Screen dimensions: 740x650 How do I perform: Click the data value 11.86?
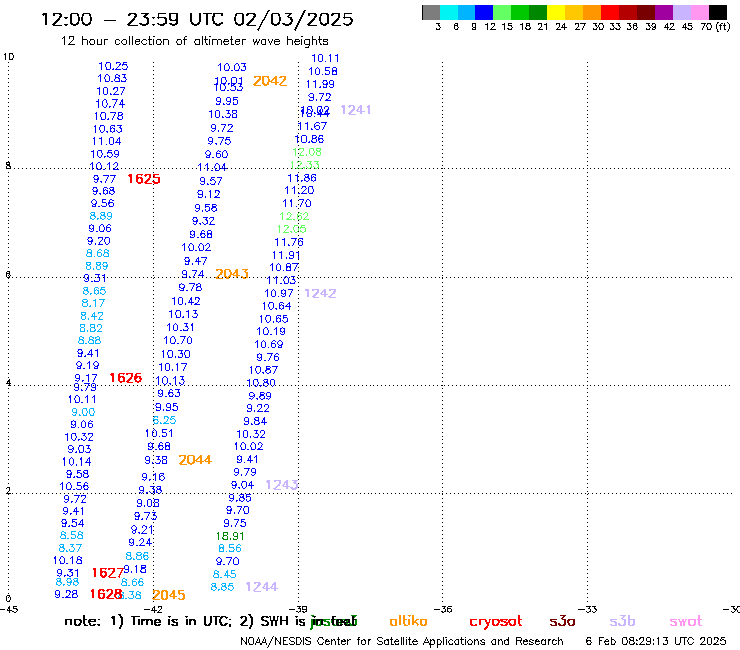[x=302, y=178]
